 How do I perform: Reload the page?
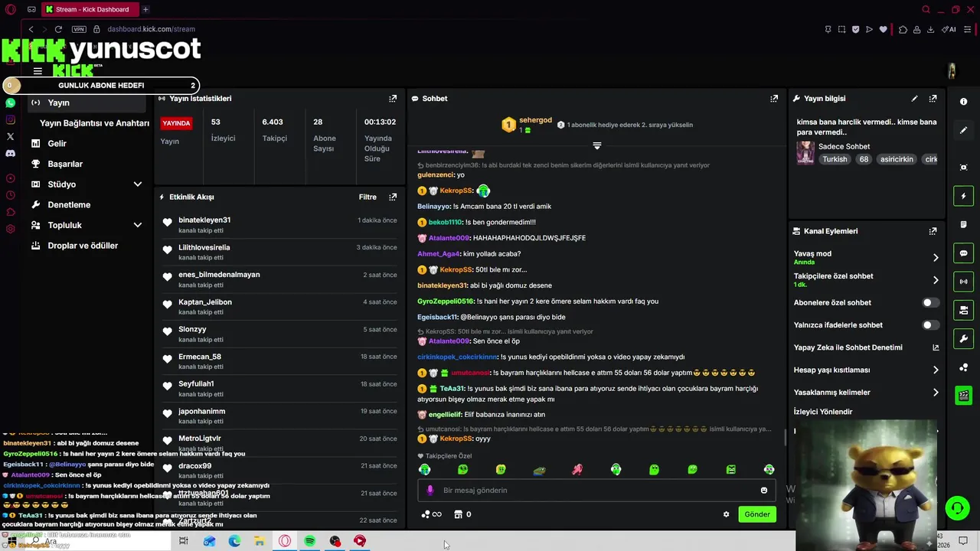tap(58, 29)
